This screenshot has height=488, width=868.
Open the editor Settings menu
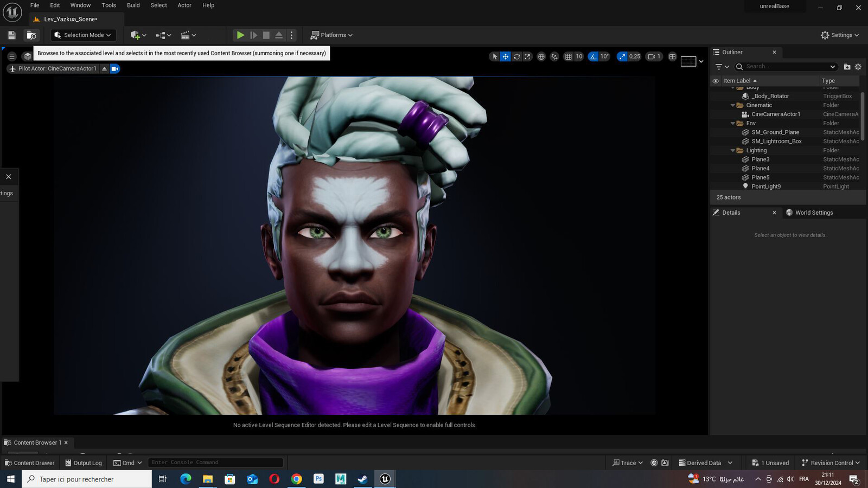pyautogui.click(x=840, y=35)
